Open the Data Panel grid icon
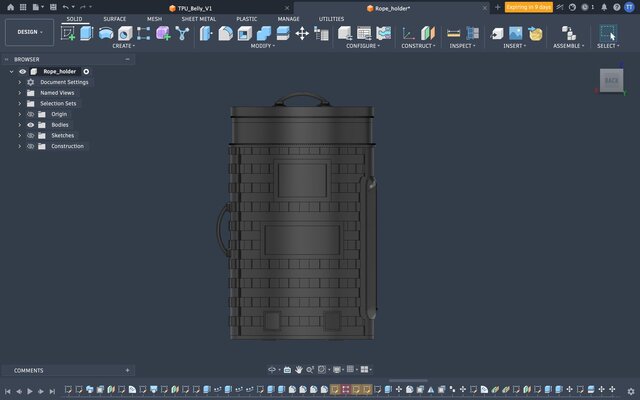This screenshot has width=640, height=400. click(x=23, y=7)
